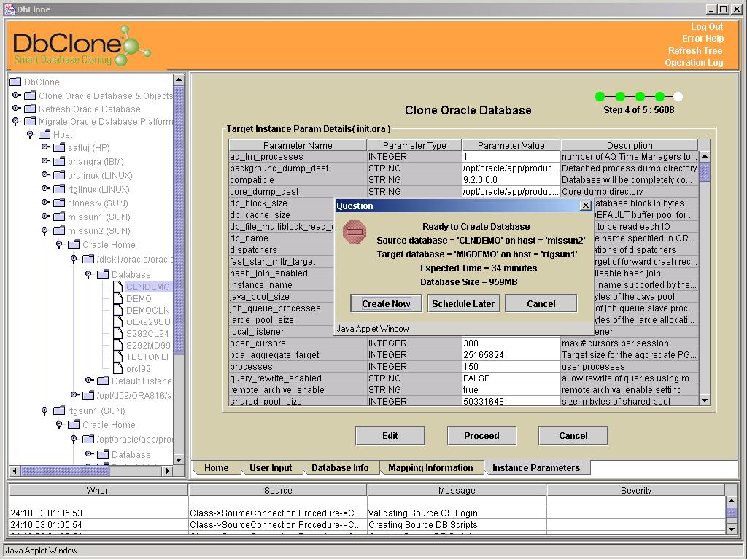747x560 pixels.
Task: Expand the Clone Oracle Database & Objects node
Action: click(16, 96)
